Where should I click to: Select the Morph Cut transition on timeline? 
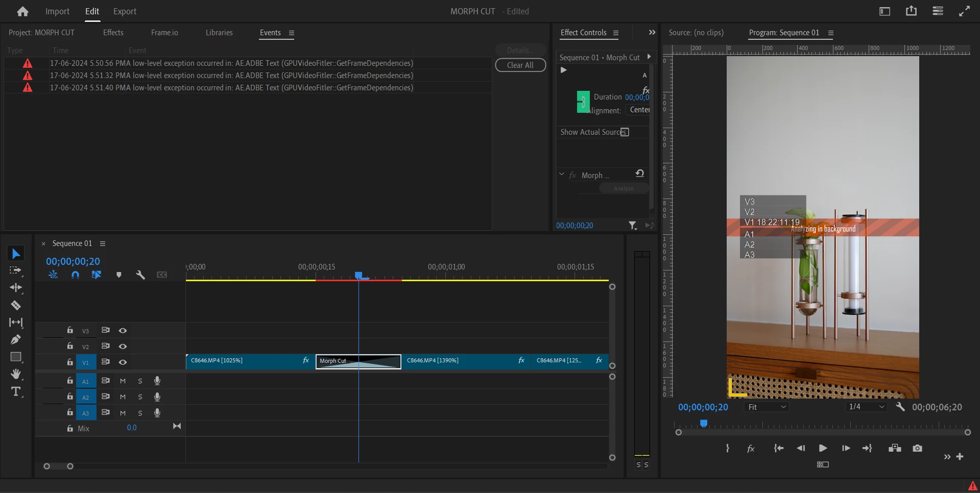point(358,361)
